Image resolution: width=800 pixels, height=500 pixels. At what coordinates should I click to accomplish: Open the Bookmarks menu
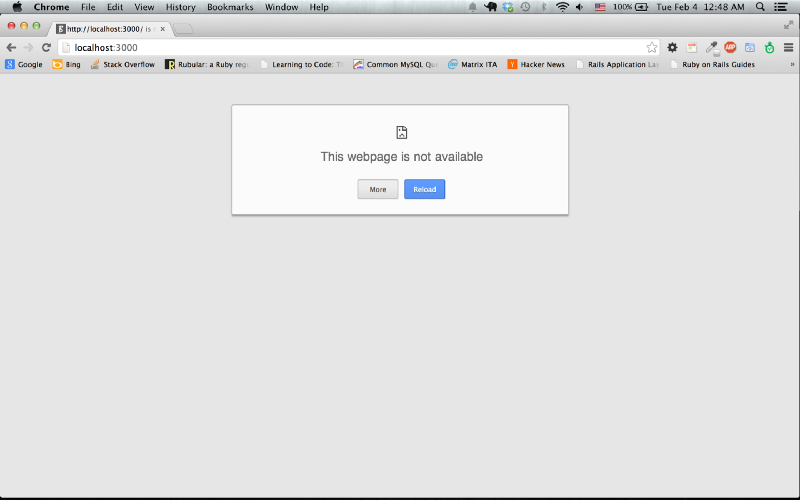[x=230, y=7]
